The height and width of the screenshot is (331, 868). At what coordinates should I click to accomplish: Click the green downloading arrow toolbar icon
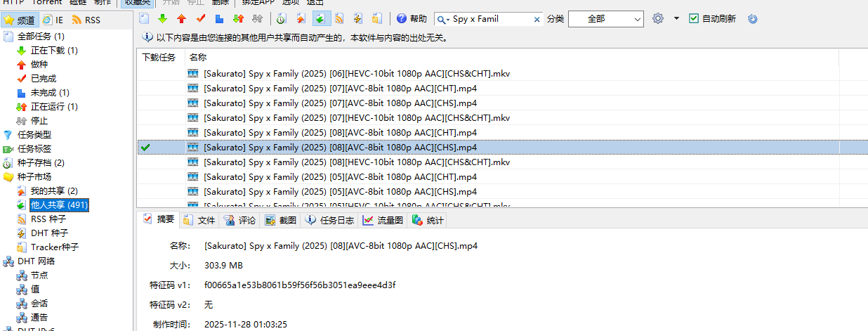click(x=163, y=19)
